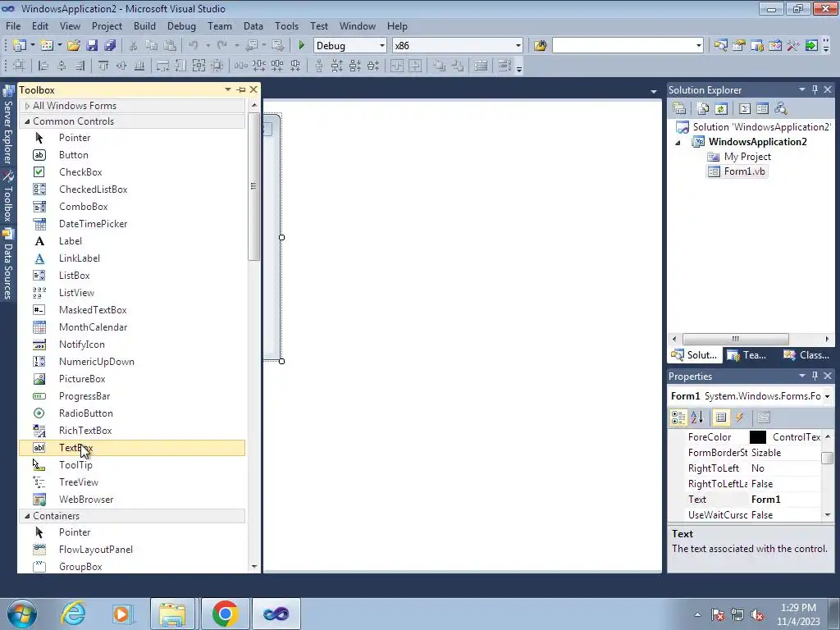This screenshot has width=840, height=630.
Task: Click the Alphabetical sort icon in Properties
Action: [x=697, y=418]
